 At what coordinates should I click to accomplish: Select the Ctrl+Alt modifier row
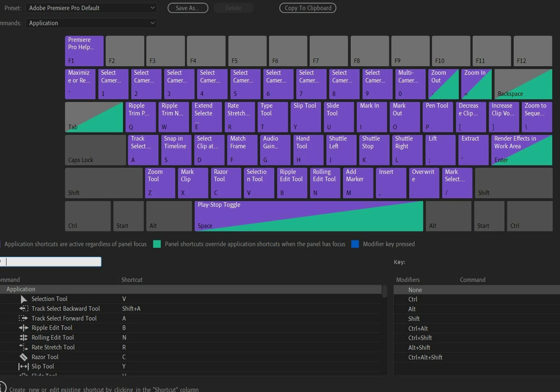click(477, 329)
